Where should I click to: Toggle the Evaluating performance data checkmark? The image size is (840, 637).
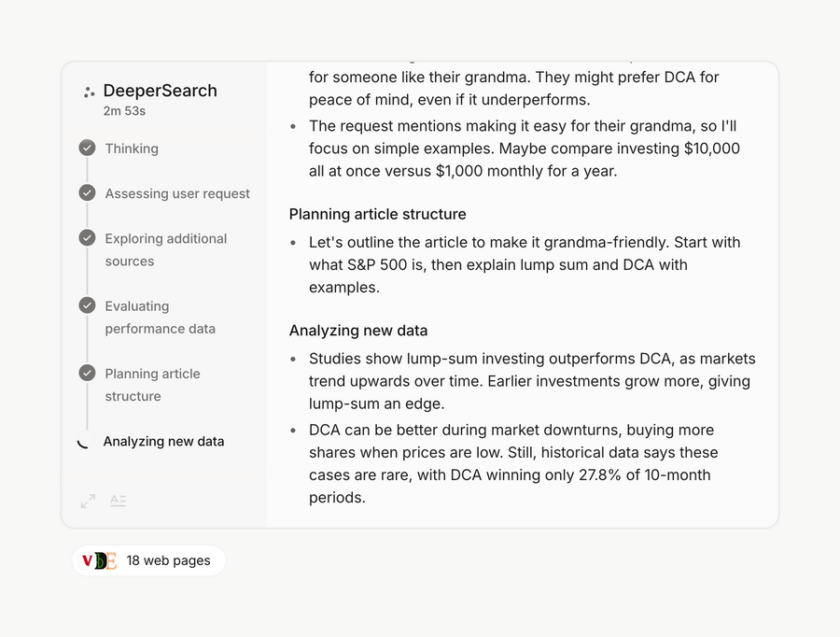click(87, 305)
